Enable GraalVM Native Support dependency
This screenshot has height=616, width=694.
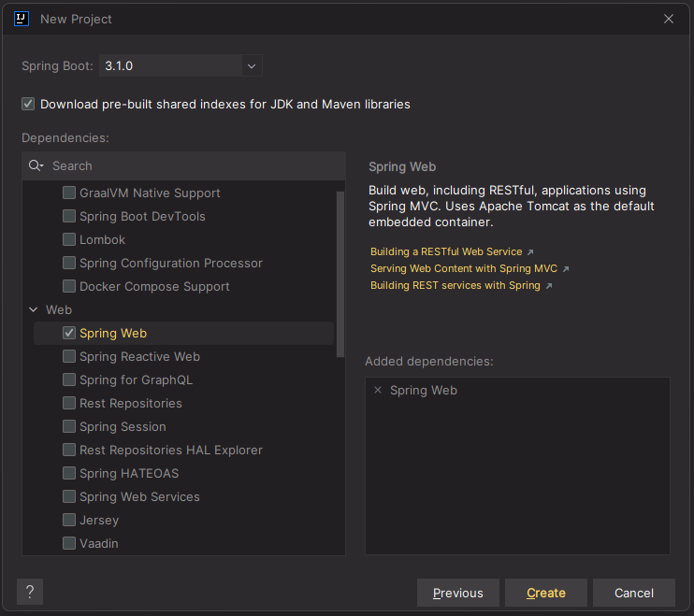(69, 193)
